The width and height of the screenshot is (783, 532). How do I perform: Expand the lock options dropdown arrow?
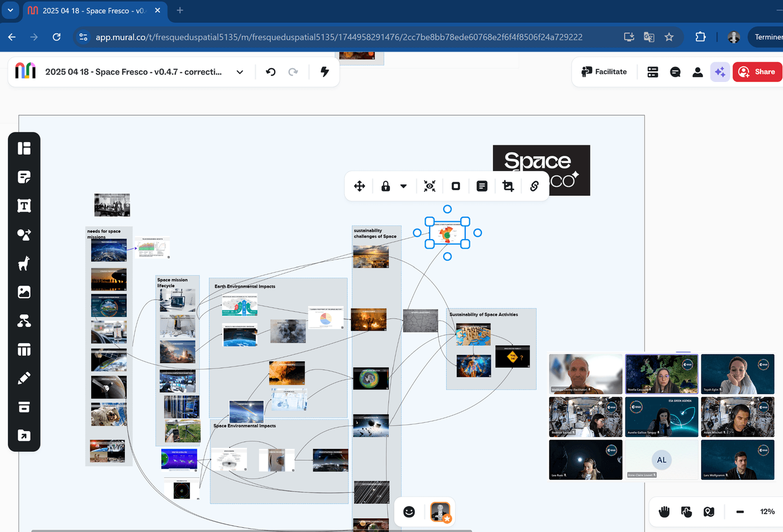[x=404, y=186]
